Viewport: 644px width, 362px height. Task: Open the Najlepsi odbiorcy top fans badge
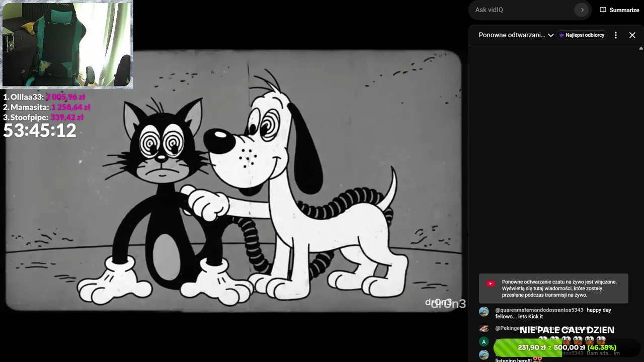(582, 35)
